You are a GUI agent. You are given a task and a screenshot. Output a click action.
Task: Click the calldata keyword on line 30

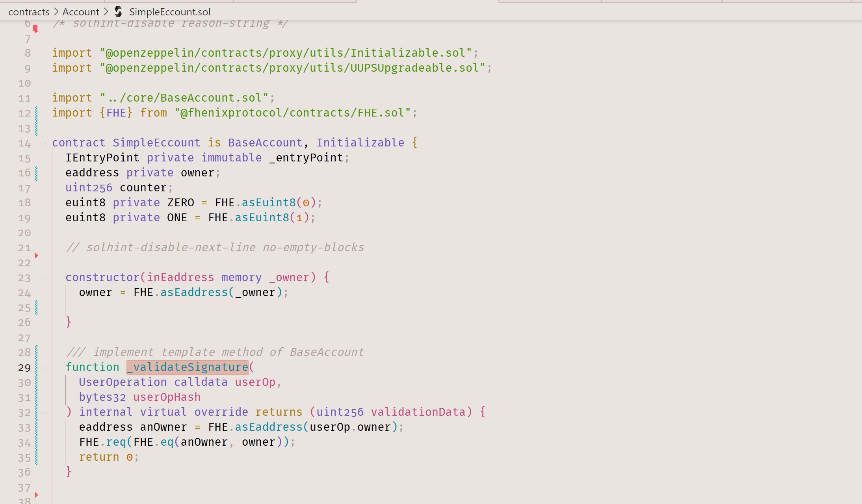(201, 382)
